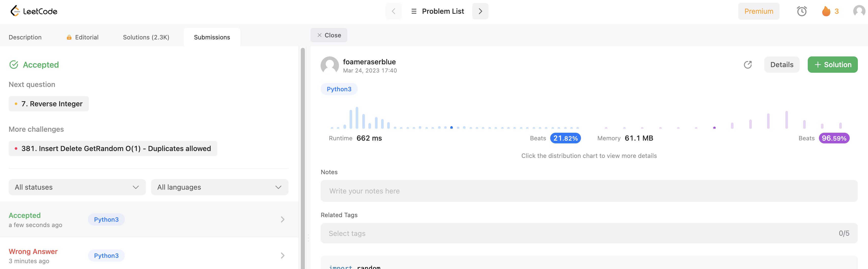Viewport: 868px width, 269px height.
Task: Click foameraserblue user avatar
Action: click(330, 65)
